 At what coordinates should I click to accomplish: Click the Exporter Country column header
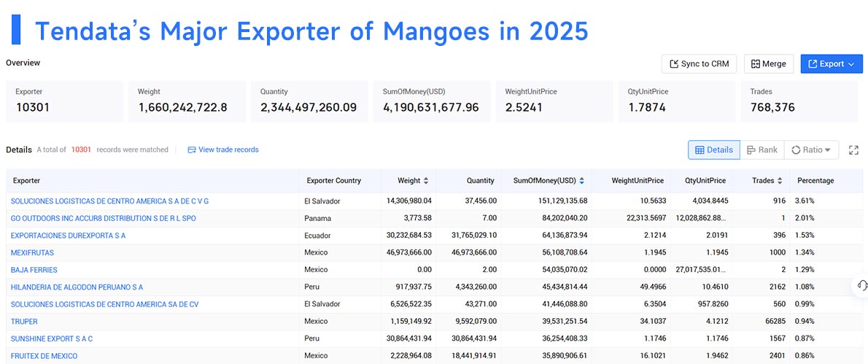334,180
